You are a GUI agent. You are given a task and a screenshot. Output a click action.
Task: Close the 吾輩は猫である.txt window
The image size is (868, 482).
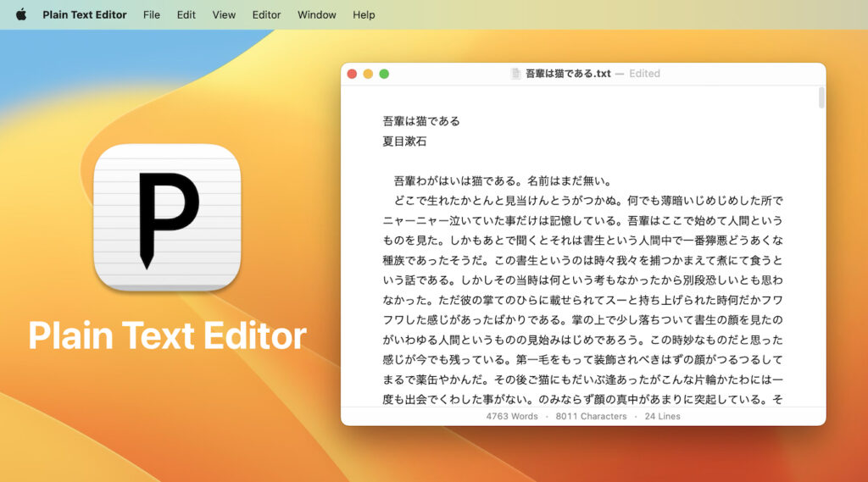(352, 74)
